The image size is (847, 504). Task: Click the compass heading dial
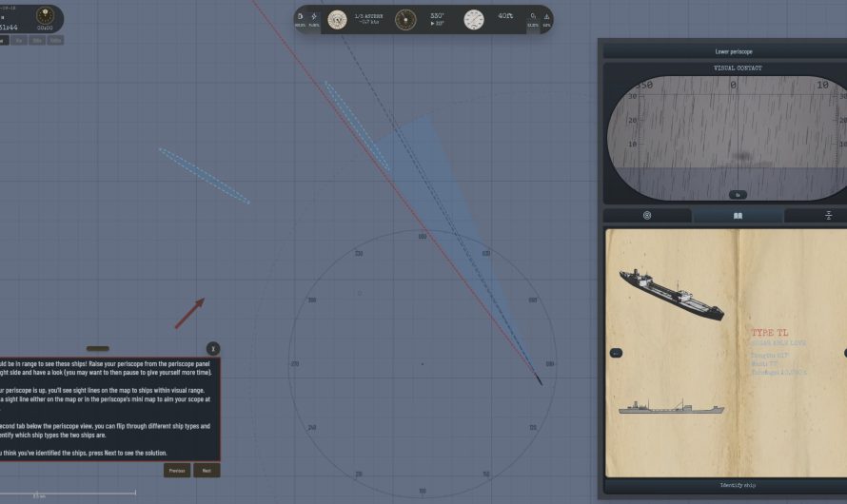click(405, 20)
